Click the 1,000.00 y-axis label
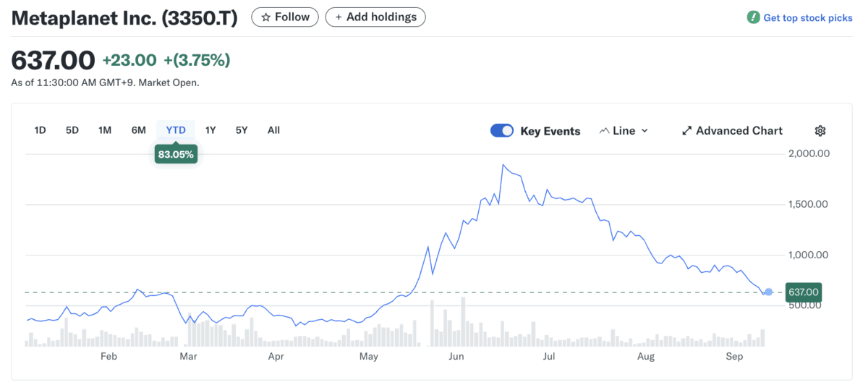Image resolution: width=868 pixels, height=385 pixels. pos(807,255)
